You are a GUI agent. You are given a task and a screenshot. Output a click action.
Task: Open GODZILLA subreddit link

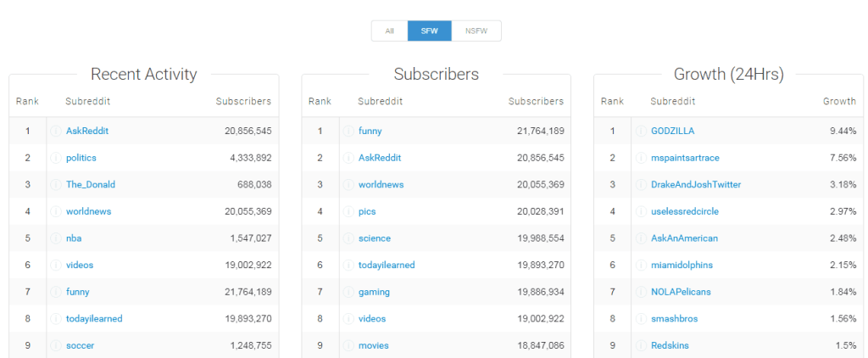point(673,131)
